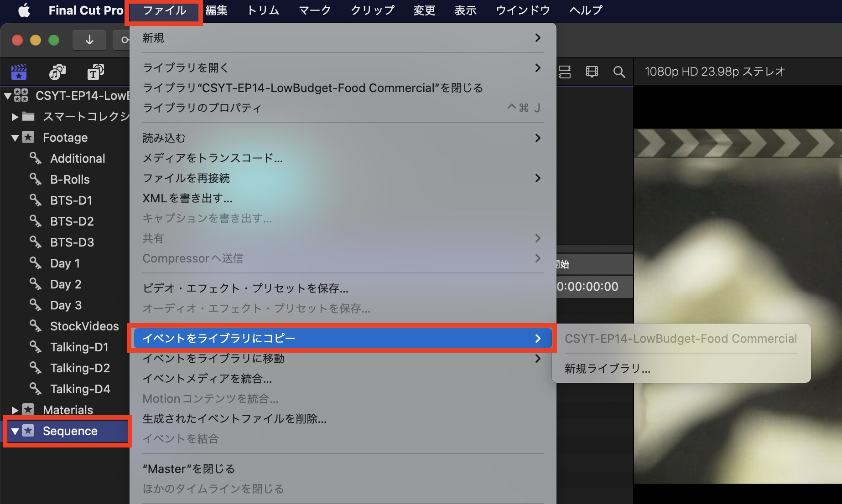
Task: Open the Photos and Audio sidebar
Action: pos(57,72)
